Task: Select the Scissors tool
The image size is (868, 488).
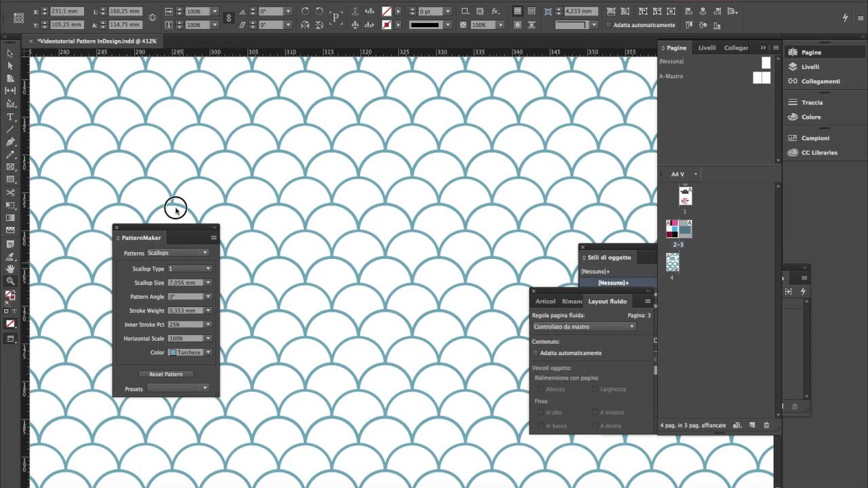Action: tap(10, 192)
